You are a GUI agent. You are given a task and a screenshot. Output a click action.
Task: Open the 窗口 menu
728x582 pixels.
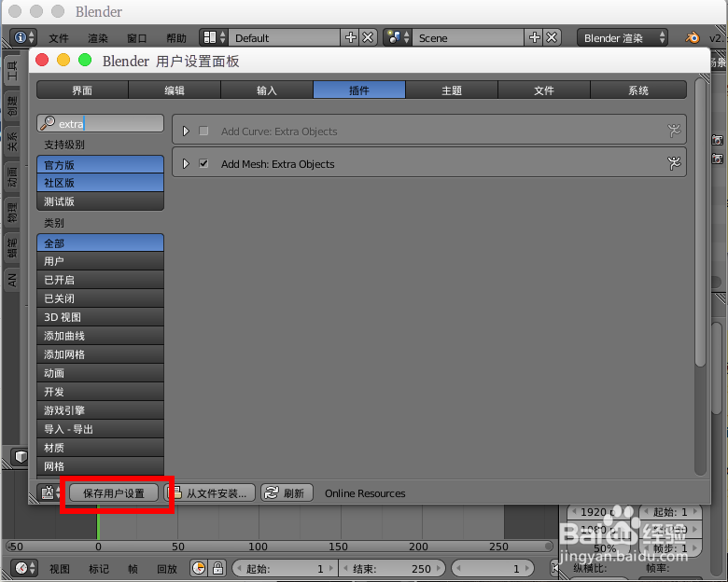pyautogui.click(x=136, y=38)
